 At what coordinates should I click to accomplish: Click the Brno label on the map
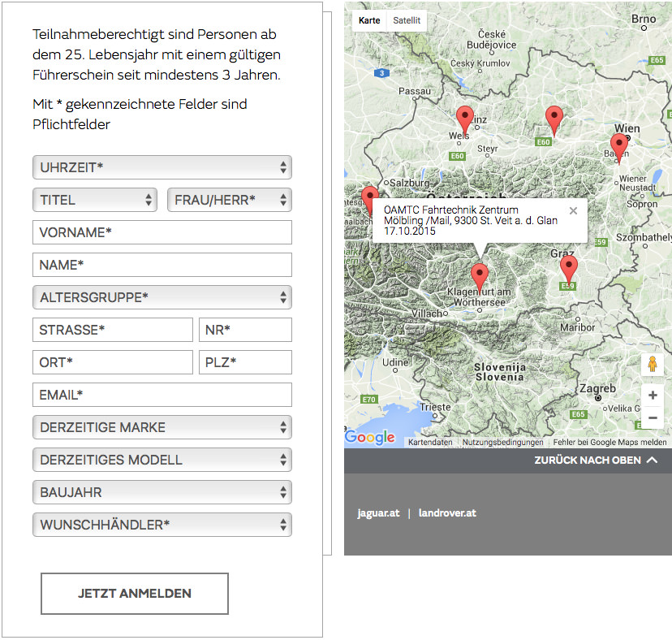point(644,19)
